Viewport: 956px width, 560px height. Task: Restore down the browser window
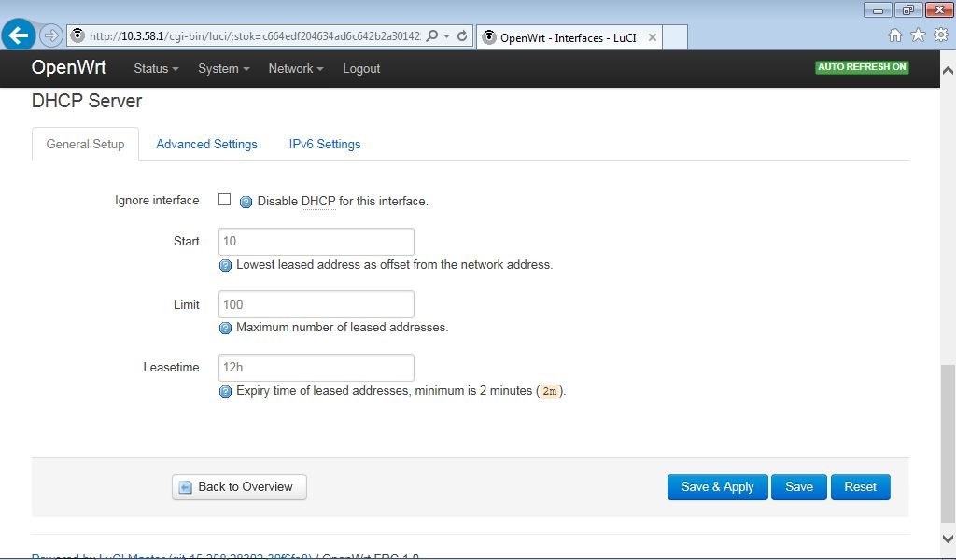pos(908,9)
